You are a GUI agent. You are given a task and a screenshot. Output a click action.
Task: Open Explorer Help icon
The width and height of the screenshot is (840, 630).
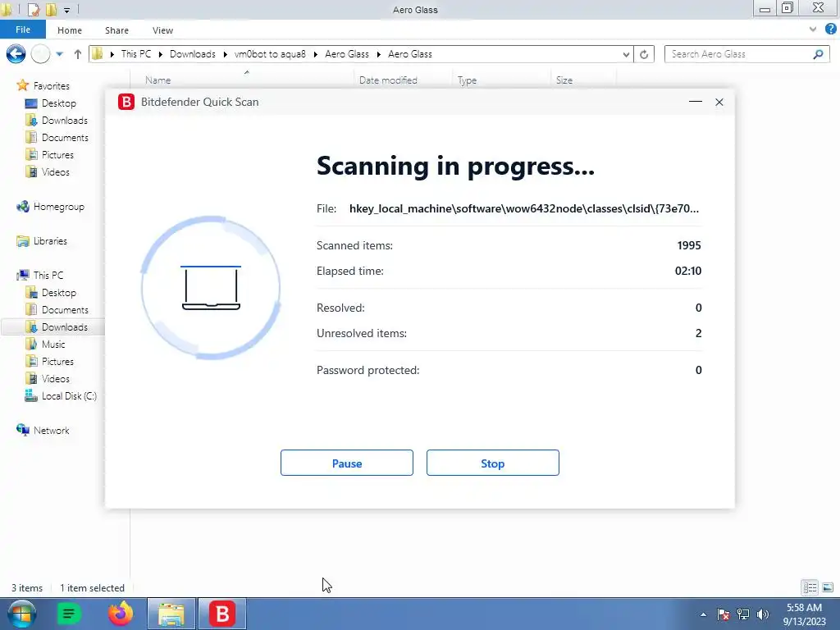pyautogui.click(x=831, y=29)
